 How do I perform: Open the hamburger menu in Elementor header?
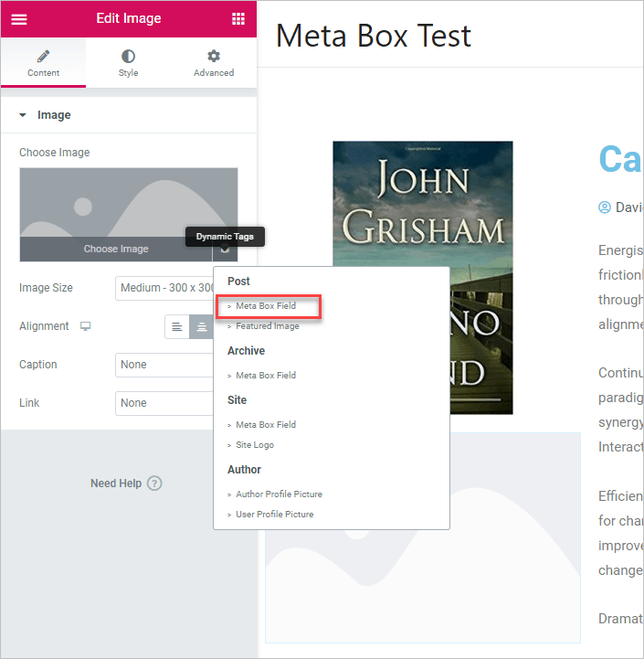pos(18,19)
